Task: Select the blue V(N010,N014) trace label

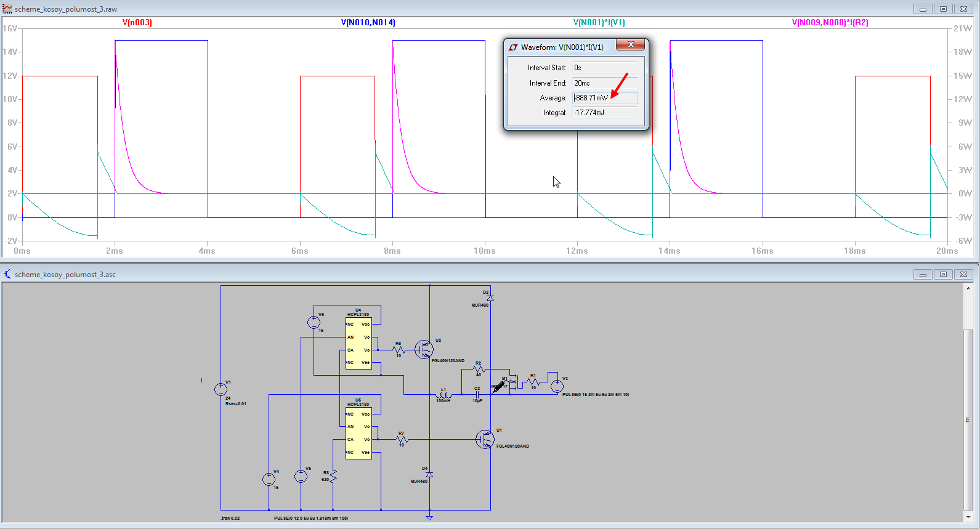Action: tap(368, 23)
